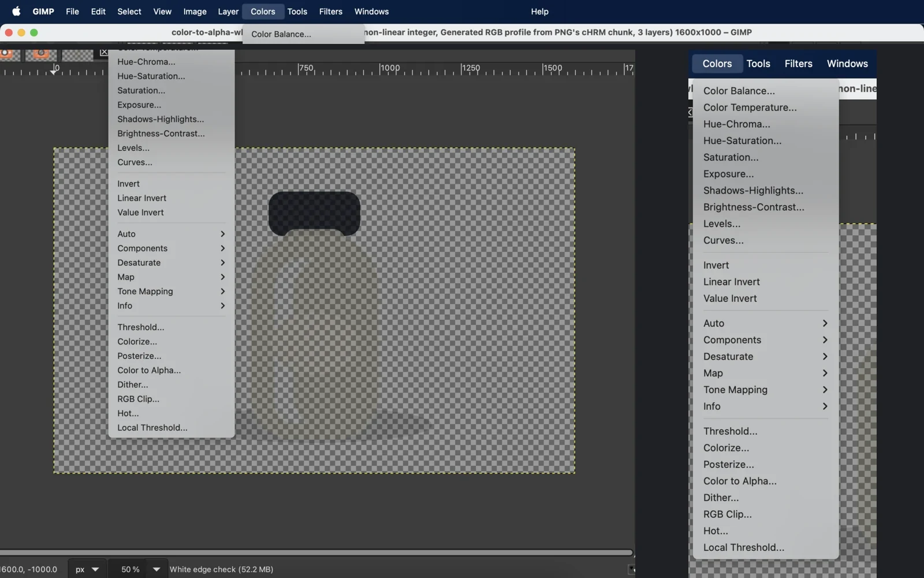Open the GIMP application menu
The height and width of the screenshot is (578, 924).
pos(43,12)
